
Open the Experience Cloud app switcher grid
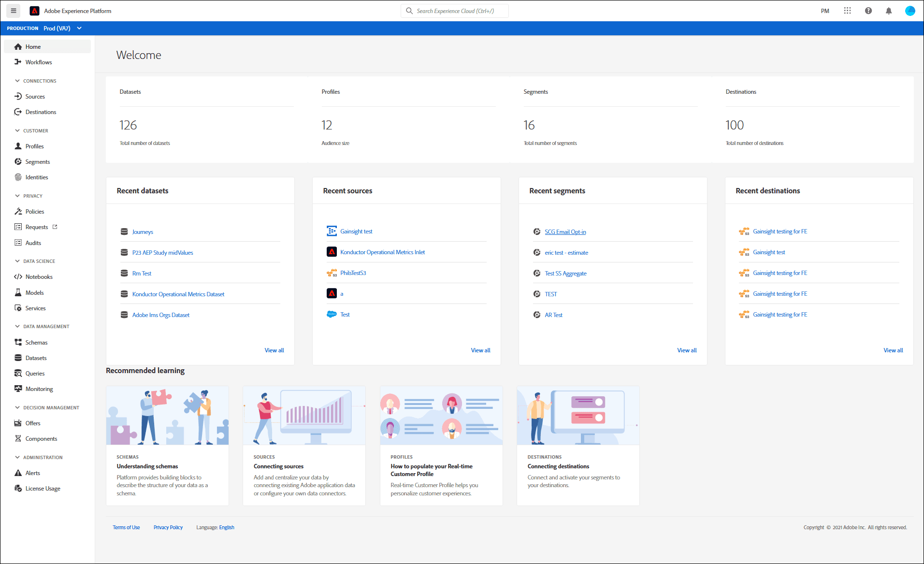coord(848,11)
